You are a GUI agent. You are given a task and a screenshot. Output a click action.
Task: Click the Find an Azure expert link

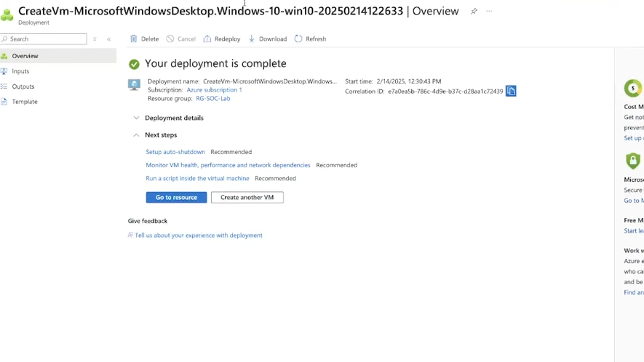tap(633, 293)
